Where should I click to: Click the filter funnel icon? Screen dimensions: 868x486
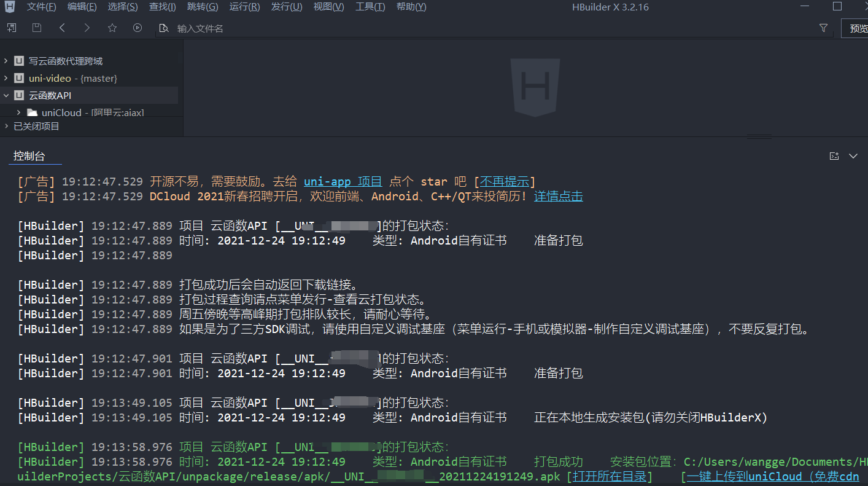824,28
